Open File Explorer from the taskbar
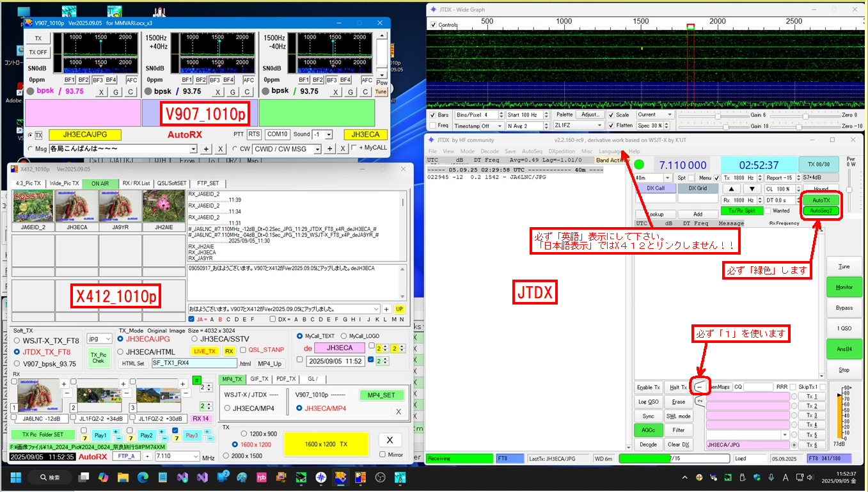Image resolution: width=868 pixels, height=492 pixels. click(x=123, y=477)
